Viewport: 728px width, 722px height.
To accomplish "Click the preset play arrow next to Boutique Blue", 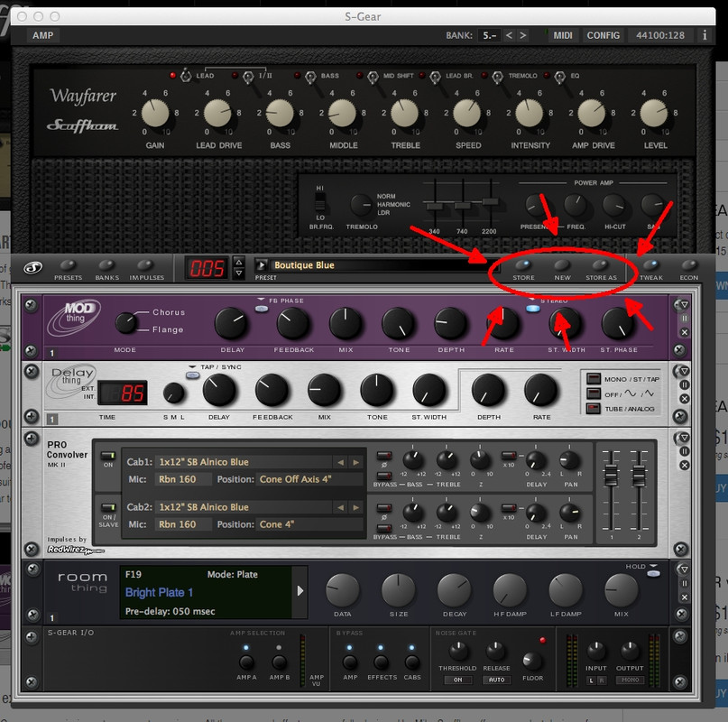I will point(262,264).
